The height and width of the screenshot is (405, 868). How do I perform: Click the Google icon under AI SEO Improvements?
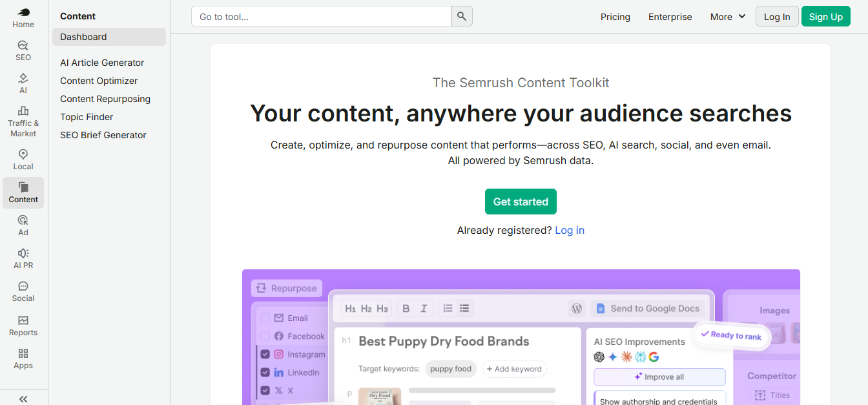(x=654, y=357)
